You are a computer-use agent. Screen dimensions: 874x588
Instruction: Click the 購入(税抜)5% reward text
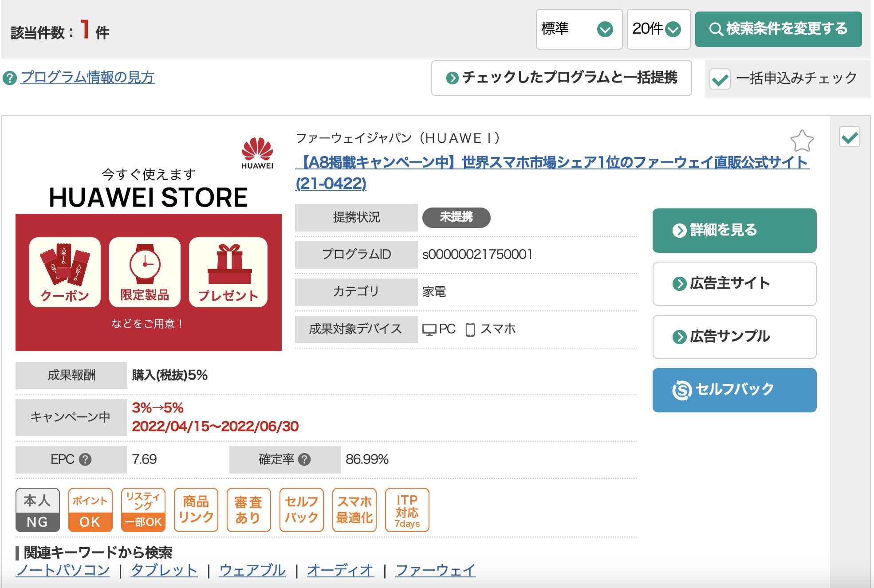pos(170,375)
